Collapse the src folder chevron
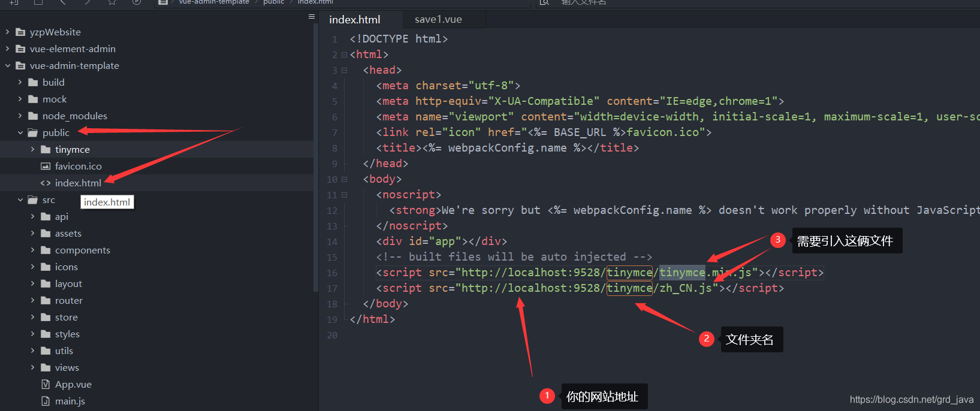 (x=20, y=200)
